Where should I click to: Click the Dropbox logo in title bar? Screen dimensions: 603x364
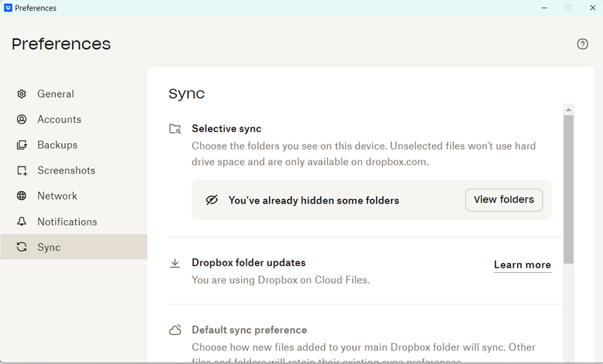[8, 8]
